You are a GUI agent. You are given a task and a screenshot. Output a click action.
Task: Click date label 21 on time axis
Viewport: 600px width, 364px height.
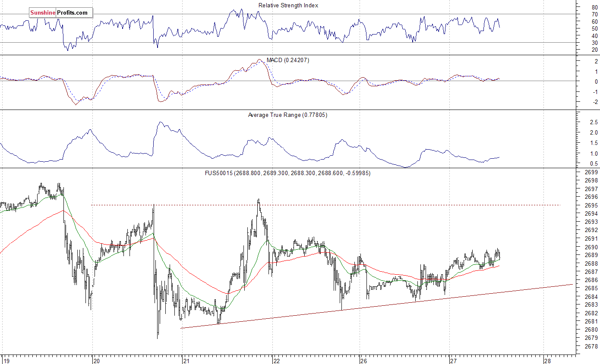point(186,361)
